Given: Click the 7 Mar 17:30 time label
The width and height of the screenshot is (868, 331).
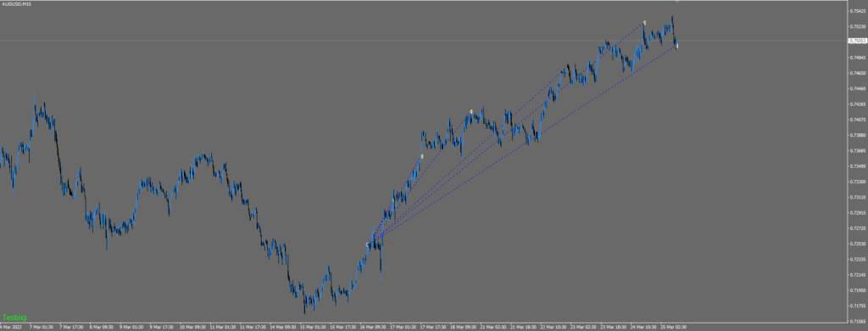Looking at the screenshot, I should click(71, 327).
